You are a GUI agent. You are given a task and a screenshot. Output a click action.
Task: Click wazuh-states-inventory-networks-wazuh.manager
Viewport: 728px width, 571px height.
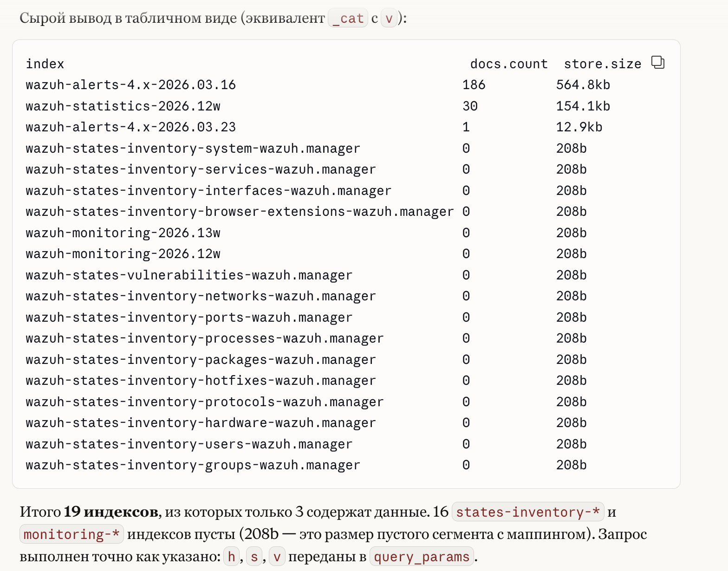pyautogui.click(x=201, y=296)
